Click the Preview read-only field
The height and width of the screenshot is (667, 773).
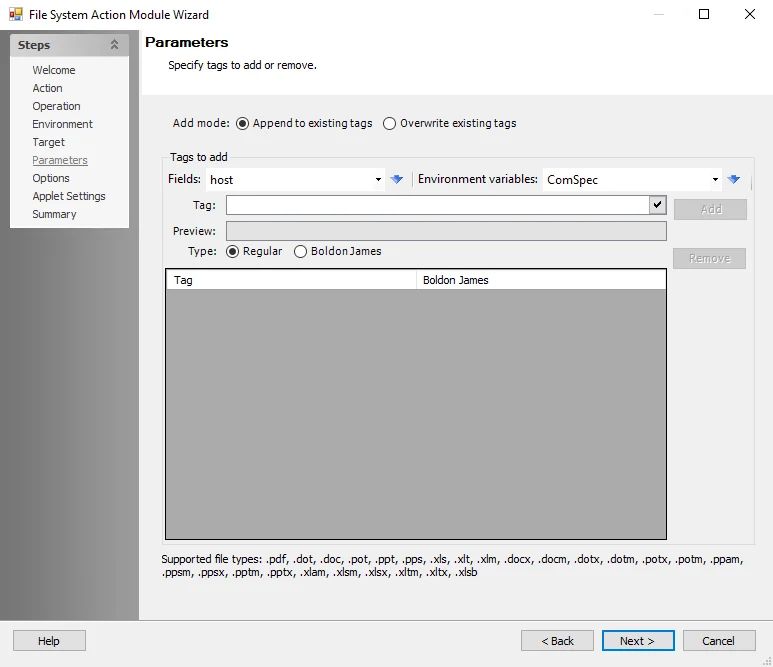446,231
